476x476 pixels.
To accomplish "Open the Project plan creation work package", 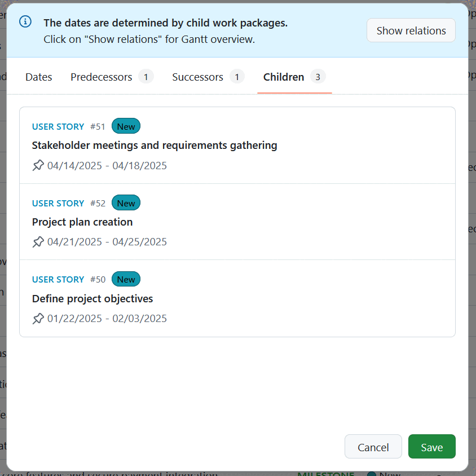I will [x=82, y=222].
